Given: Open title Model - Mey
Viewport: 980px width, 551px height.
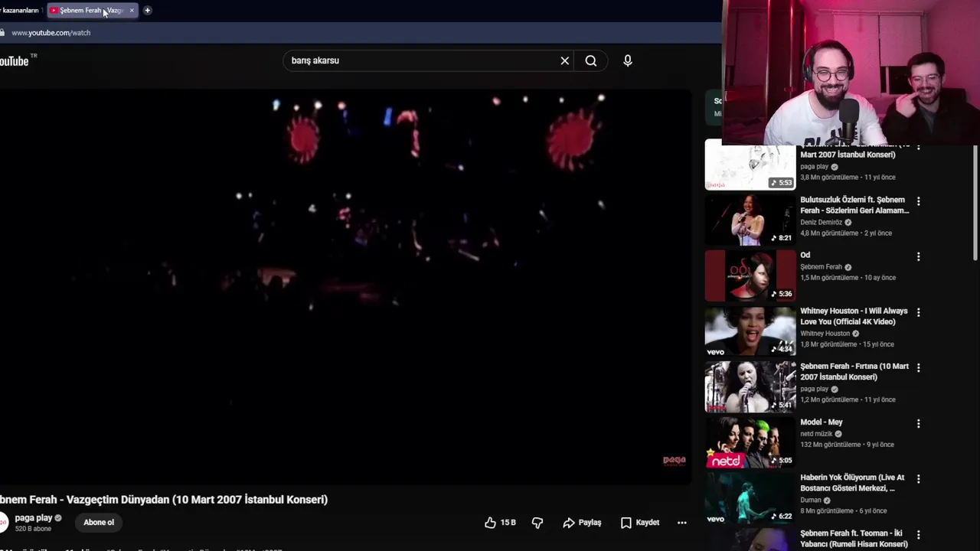Looking at the screenshot, I should click(822, 422).
